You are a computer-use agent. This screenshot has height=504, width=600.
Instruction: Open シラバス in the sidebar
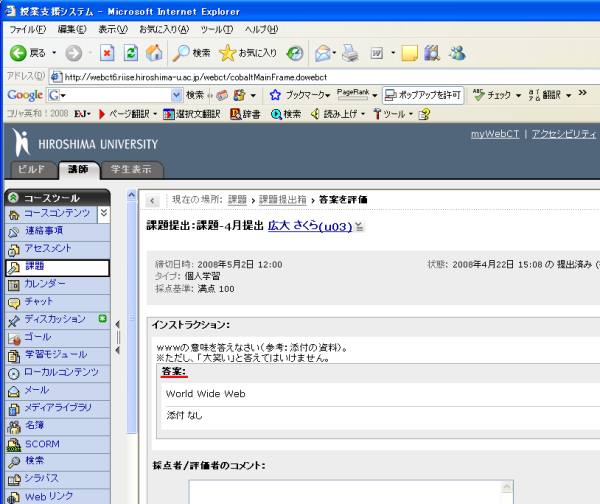click(x=41, y=478)
